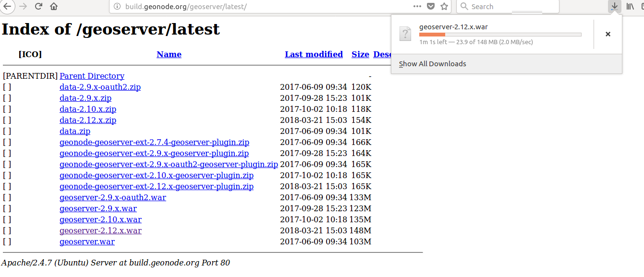Download data-2.9.x-oauth2.zip

tap(100, 87)
